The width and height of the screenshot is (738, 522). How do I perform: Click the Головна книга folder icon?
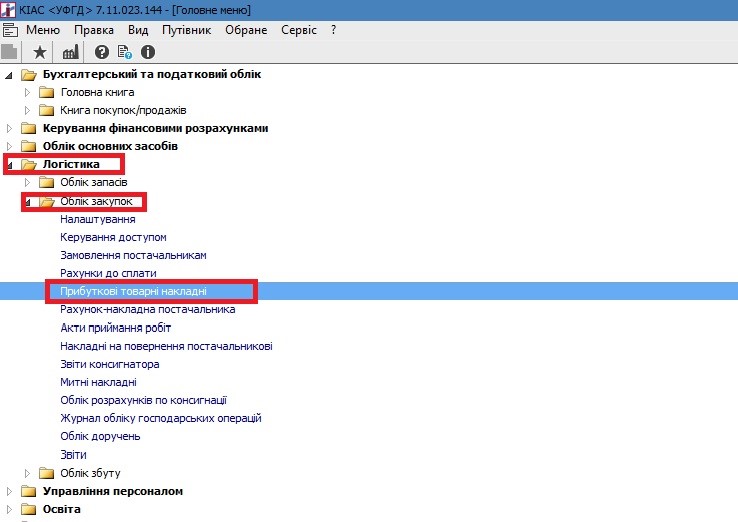(46, 92)
